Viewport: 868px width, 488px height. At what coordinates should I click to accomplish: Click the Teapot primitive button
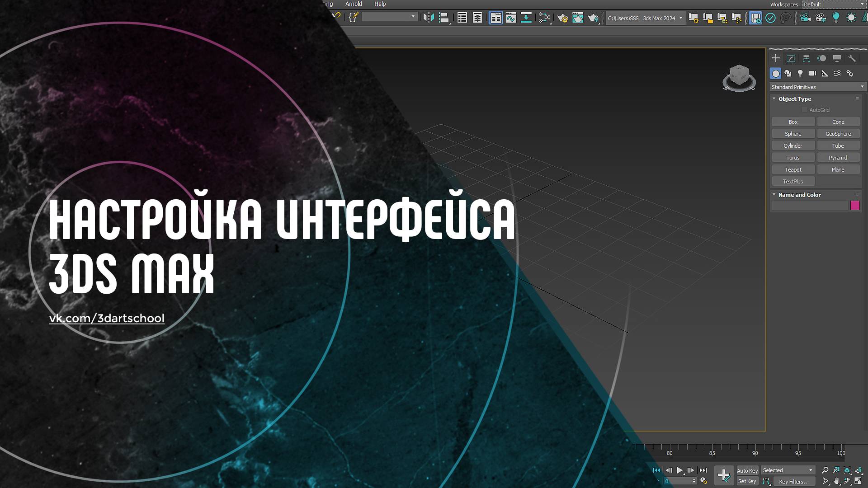(793, 169)
